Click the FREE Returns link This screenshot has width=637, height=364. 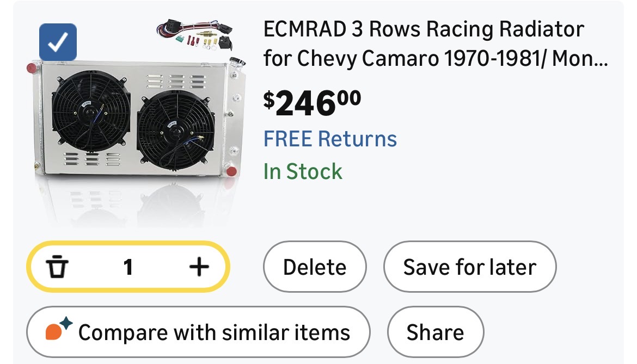coord(330,139)
